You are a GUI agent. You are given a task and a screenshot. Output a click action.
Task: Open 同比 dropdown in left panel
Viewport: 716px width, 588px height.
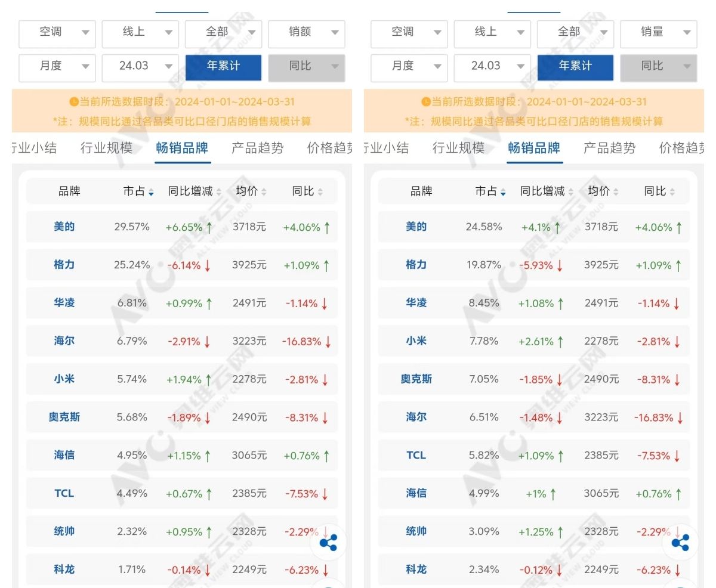(x=307, y=67)
